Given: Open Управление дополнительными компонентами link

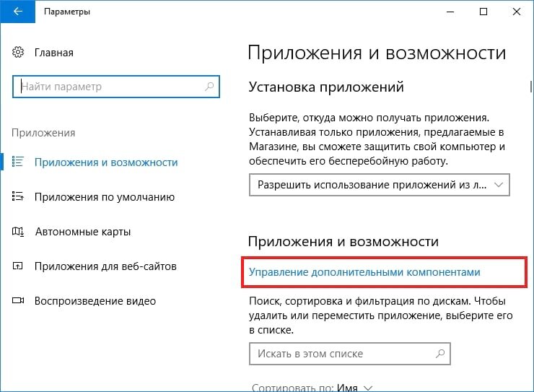Looking at the screenshot, I should click(364, 272).
